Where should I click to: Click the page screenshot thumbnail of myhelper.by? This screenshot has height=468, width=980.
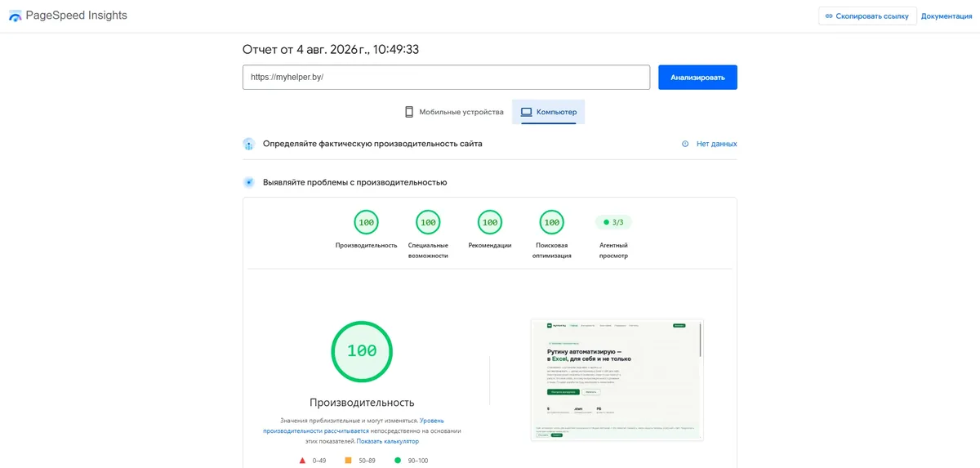(617, 380)
